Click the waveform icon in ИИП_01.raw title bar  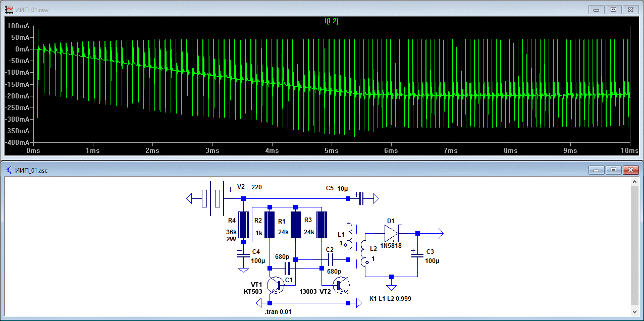[x=9, y=9]
